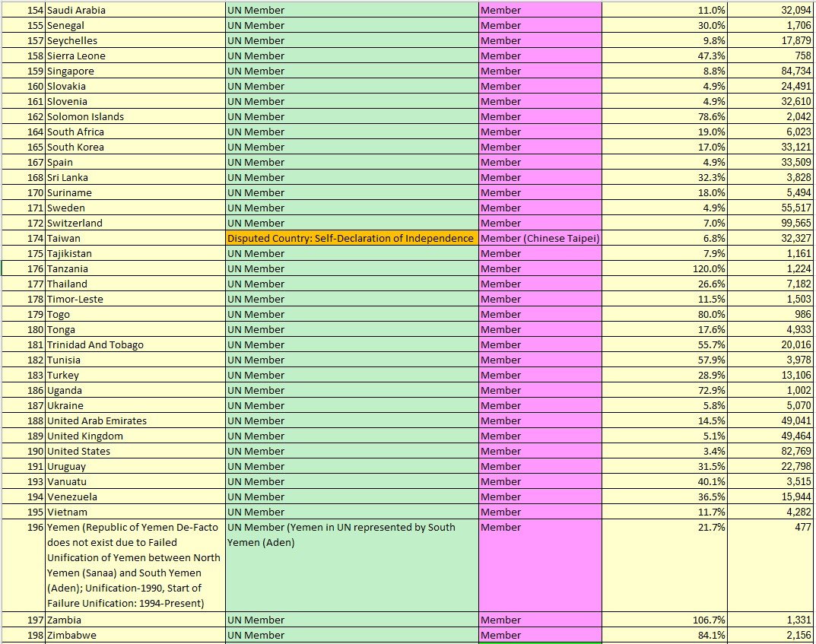Select Tajikistan's 1,161 value
This screenshot has width=816, height=644.
click(770, 253)
